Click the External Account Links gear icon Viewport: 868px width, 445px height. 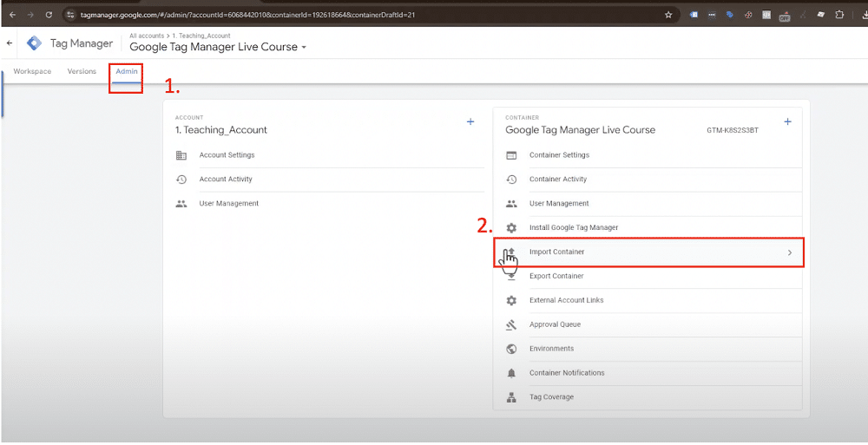click(x=511, y=300)
